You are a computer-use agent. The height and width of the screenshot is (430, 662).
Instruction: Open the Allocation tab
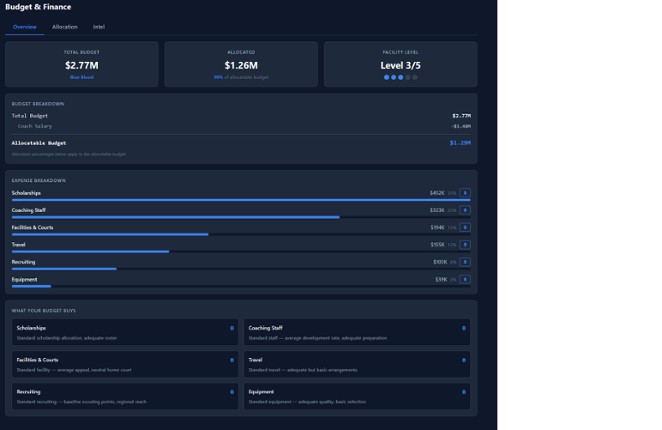click(65, 27)
